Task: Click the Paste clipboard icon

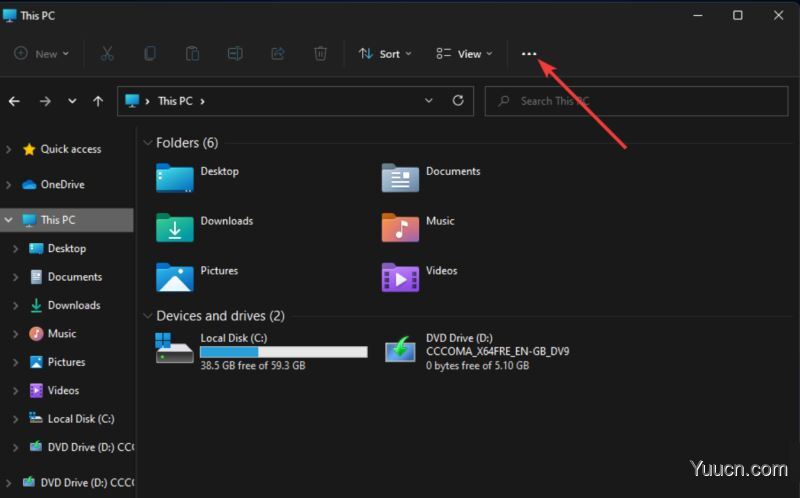Action: click(x=192, y=54)
